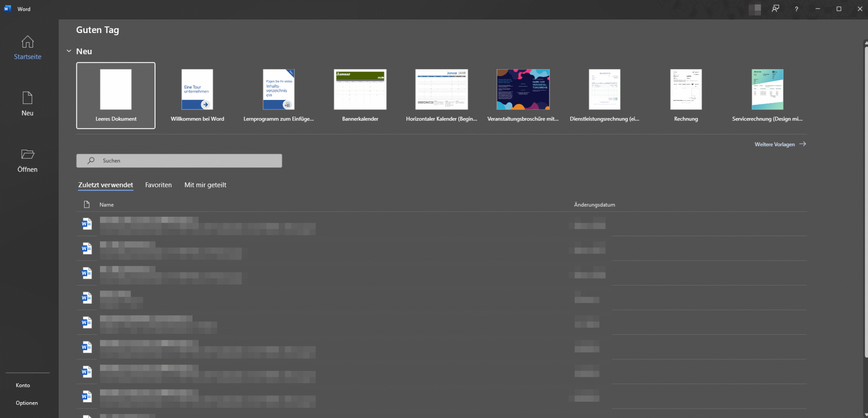Open the feedback person icon near the avatar

pos(775,9)
